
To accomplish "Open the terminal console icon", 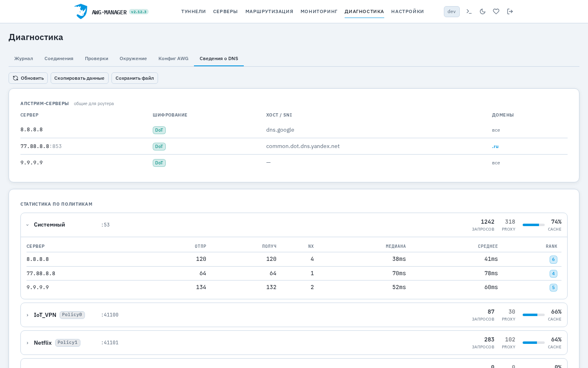I will 469,11.
